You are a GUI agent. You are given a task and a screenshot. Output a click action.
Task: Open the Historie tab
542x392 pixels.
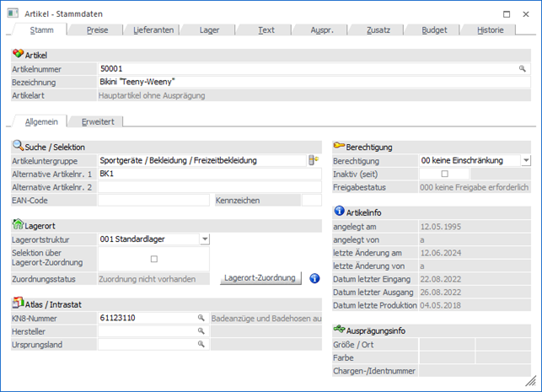pos(490,30)
